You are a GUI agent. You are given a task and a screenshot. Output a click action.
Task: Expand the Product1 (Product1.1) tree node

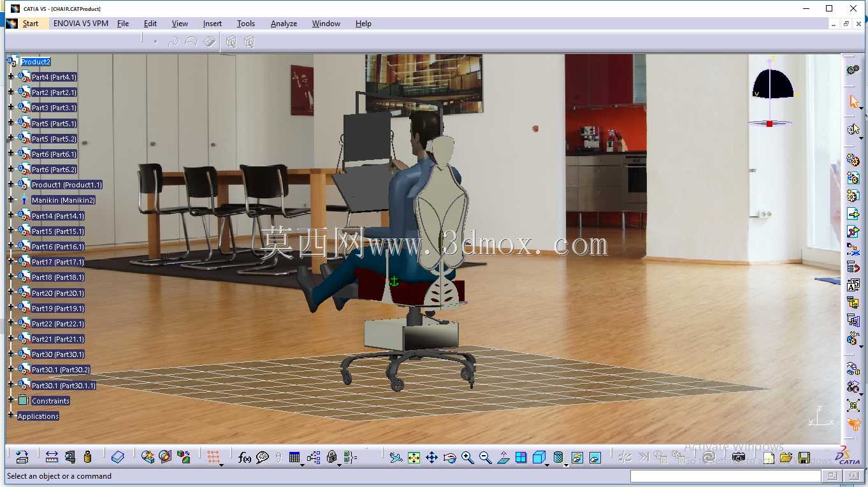[x=10, y=185]
